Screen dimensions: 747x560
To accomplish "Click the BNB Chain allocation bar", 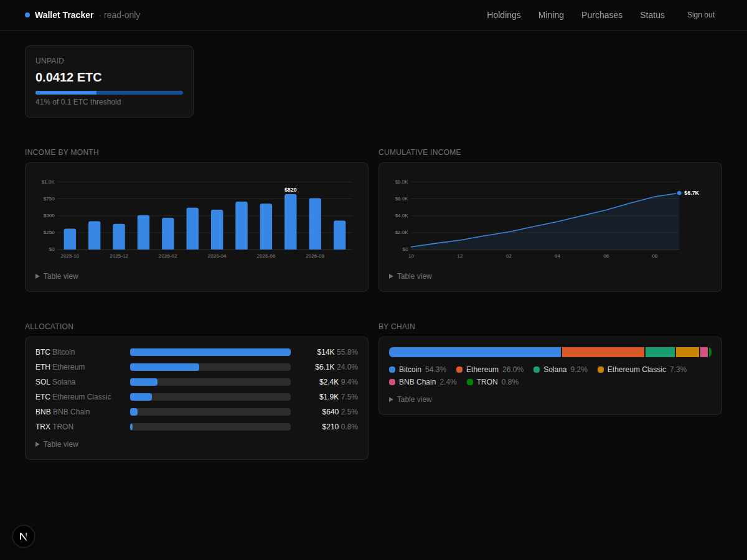I will tap(210, 412).
